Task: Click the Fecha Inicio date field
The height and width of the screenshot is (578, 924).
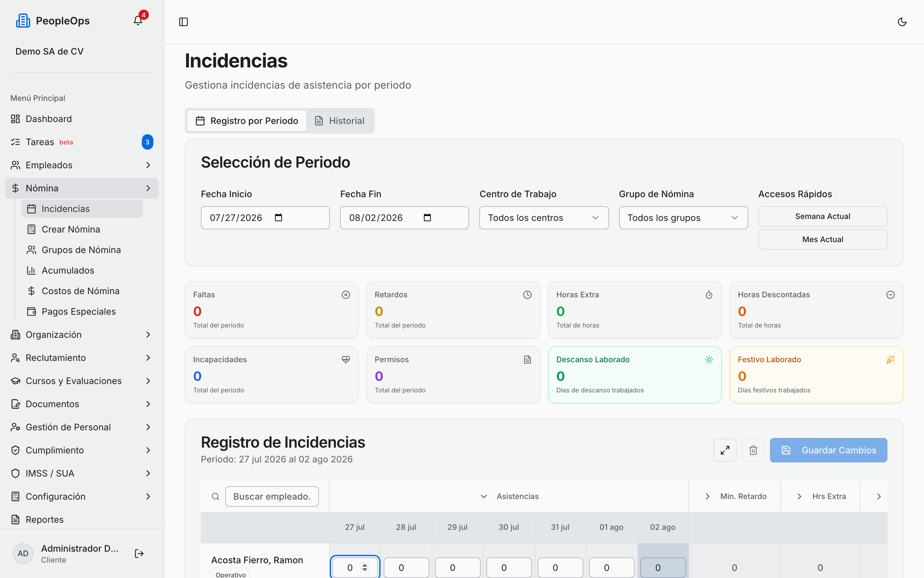Action: click(265, 217)
